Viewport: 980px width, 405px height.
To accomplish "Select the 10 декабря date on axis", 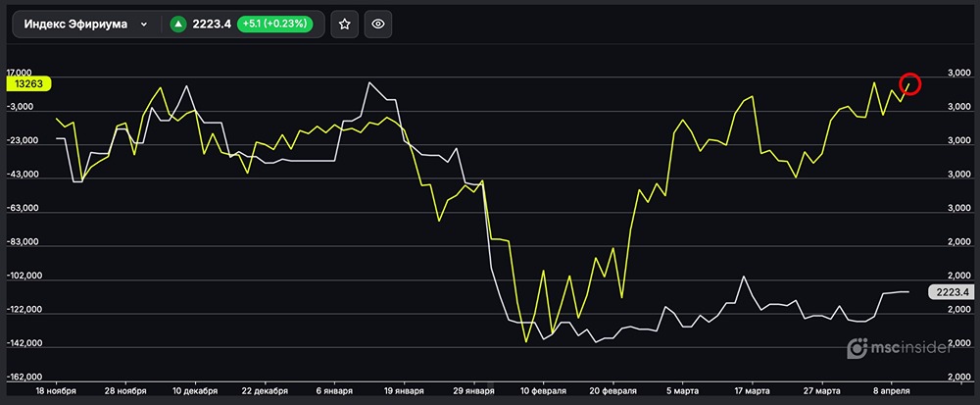I will 196,389.
